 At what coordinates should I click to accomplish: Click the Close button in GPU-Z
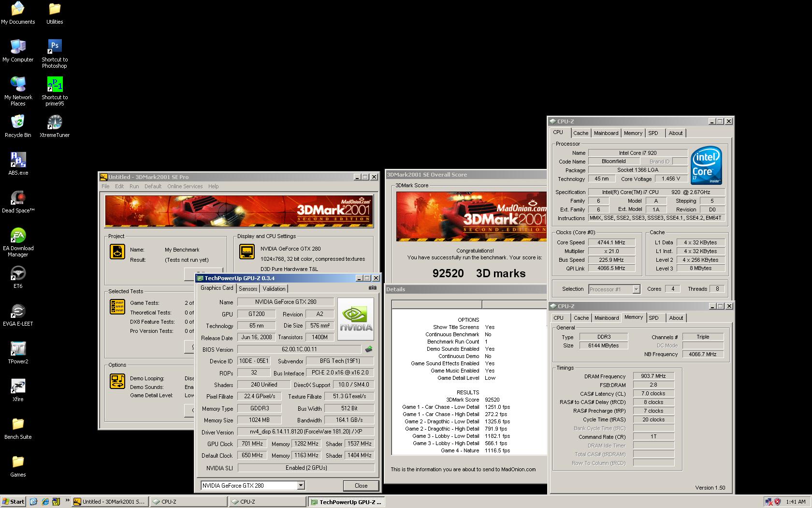point(361,485)
